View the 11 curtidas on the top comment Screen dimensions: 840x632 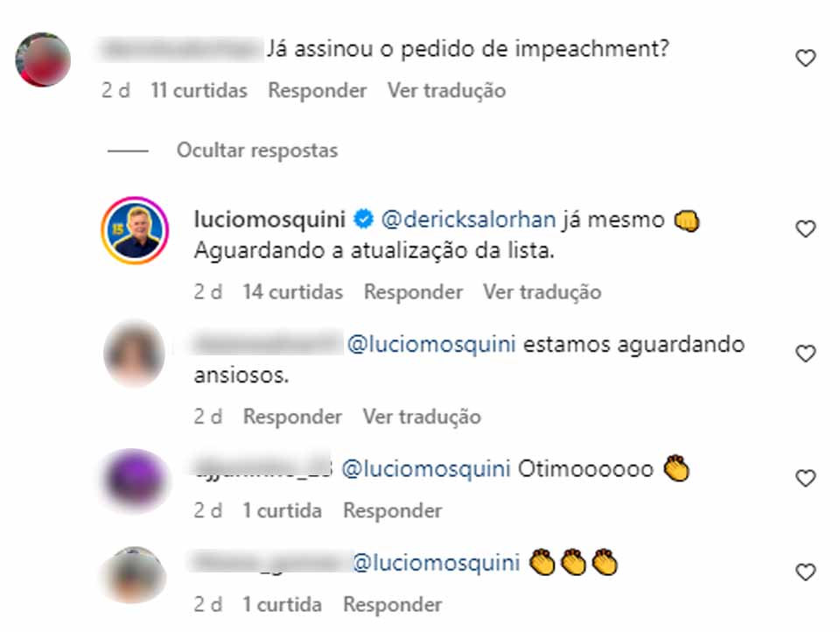point(199,90)
